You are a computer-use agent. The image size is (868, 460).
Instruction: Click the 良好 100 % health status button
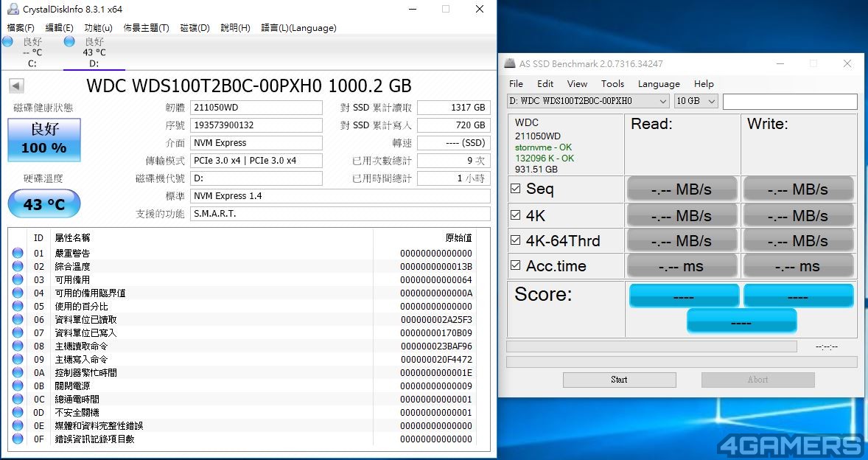pos(44,140)
